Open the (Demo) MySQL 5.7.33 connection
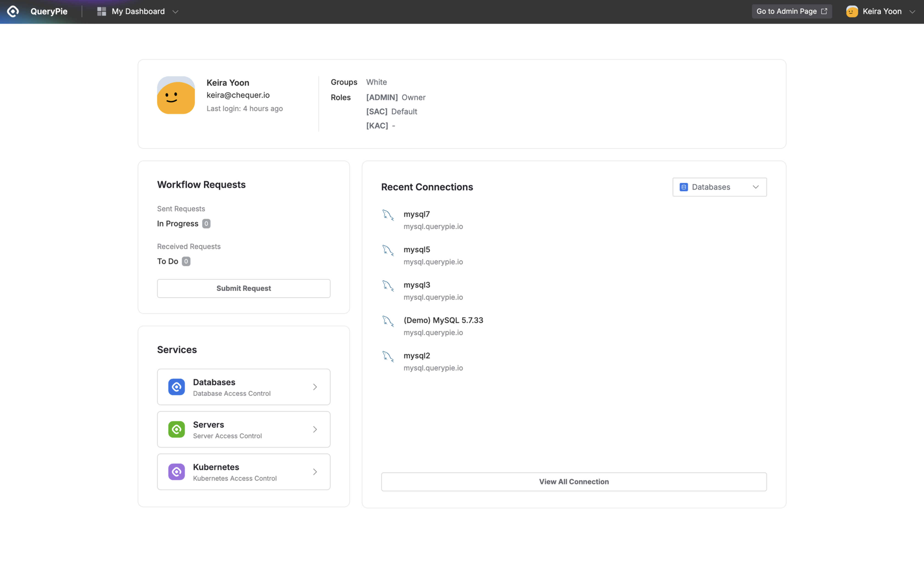This screenshot has width=924, height=576. [x=443, y=320]
